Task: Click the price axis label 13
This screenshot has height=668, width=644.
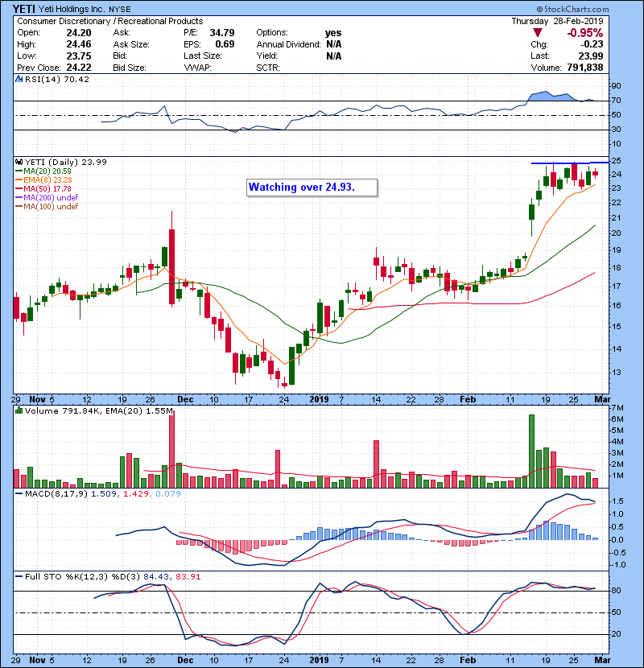Action: 617,373
